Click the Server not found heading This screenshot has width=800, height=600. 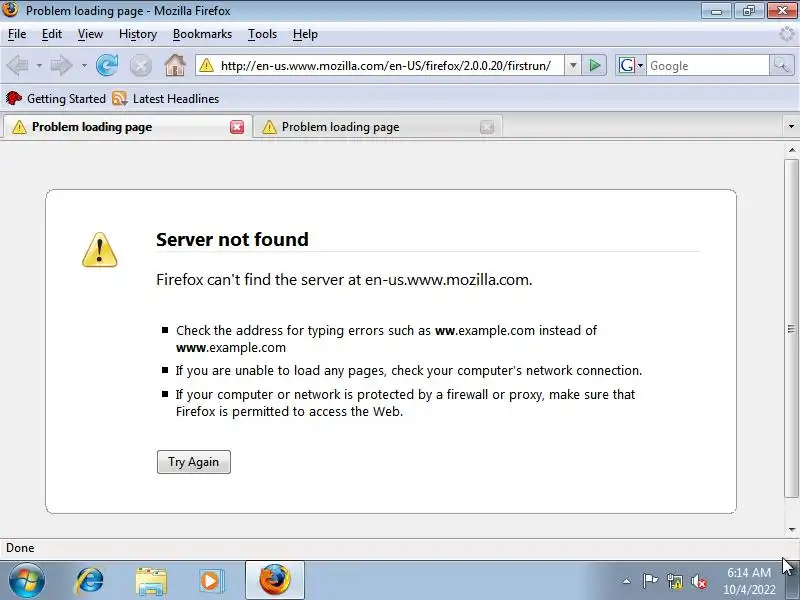pos(232,239)
